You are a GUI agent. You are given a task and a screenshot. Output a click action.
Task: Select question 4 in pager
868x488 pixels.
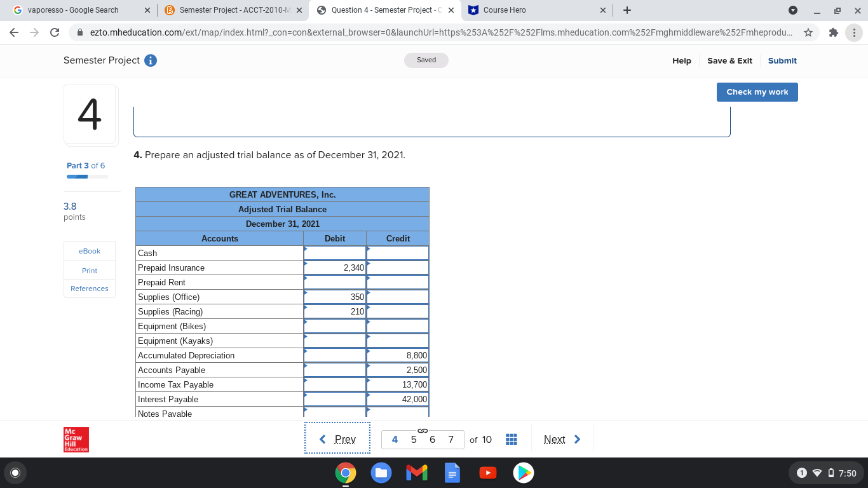395,440
